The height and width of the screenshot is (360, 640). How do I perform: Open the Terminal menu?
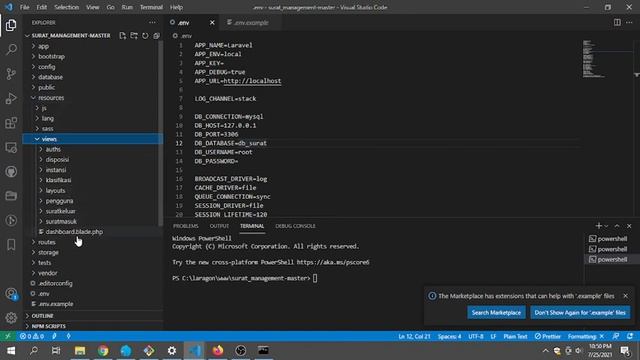pyautogui.click(x=151, y=7)
